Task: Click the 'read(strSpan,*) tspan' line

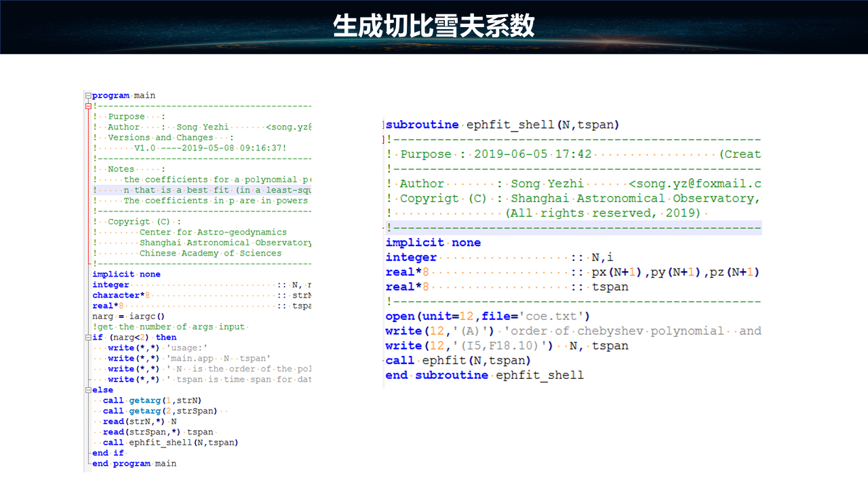Action: point(158,432)
